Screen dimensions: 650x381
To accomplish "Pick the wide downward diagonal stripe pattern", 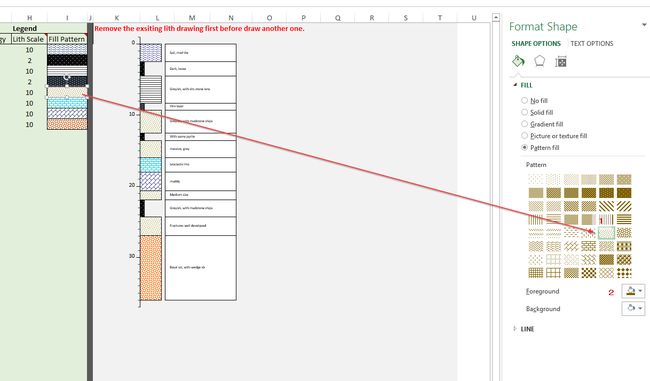I will pos(606,206).
